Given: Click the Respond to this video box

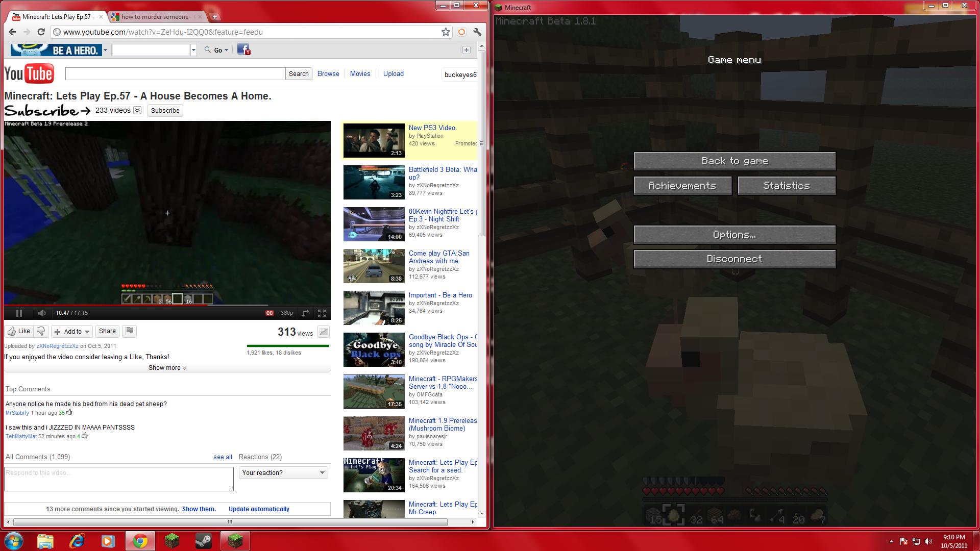Looking at the screenshot, I should coord(119,479).
